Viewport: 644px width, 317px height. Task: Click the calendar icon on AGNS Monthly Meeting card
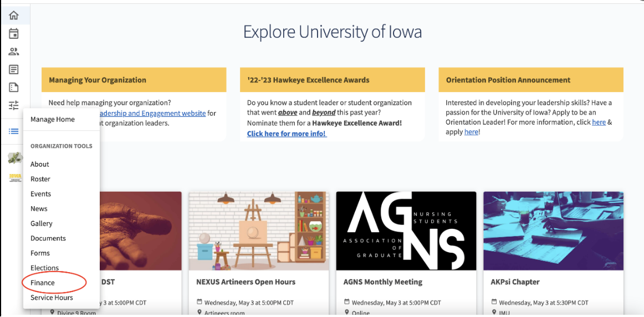coord(346,303)
